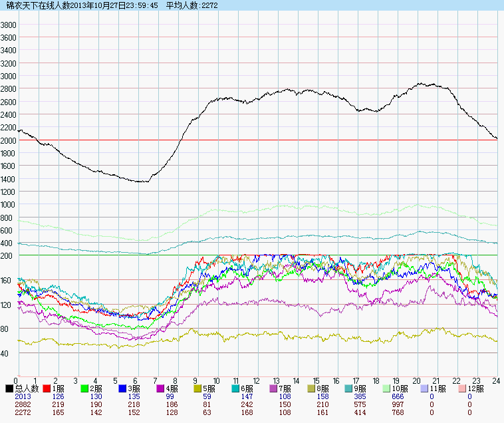The width and height of the screenshot is (504, 423).
Task: Select the cyan 6服 legend swatch
Action: pos(237,388)
